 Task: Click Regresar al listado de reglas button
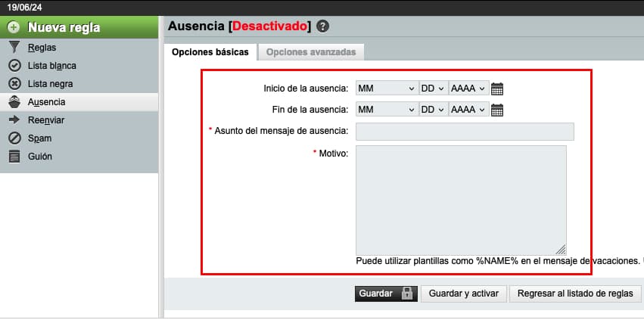[x=574, y=294]
